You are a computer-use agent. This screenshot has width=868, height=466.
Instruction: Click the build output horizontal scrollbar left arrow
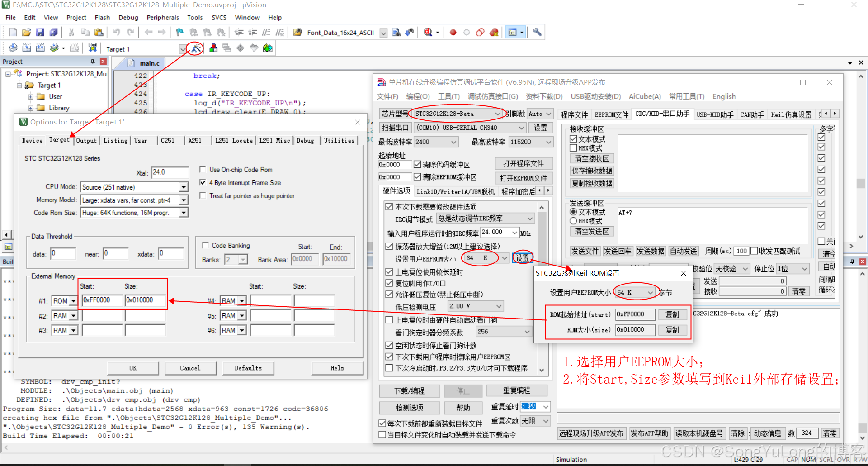6,448
